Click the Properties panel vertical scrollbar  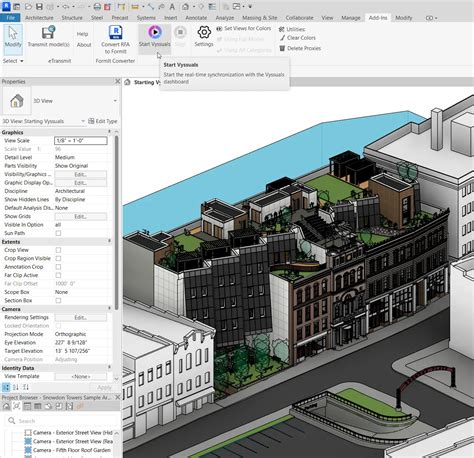pos(116,222)
